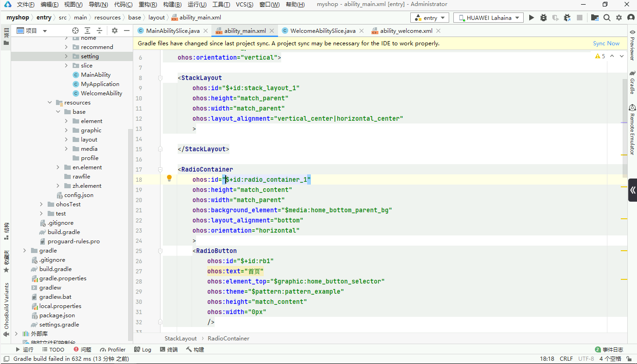The image size is (637, 364).
Task: Open the TODO tool window
Action: tap(53, 350)
